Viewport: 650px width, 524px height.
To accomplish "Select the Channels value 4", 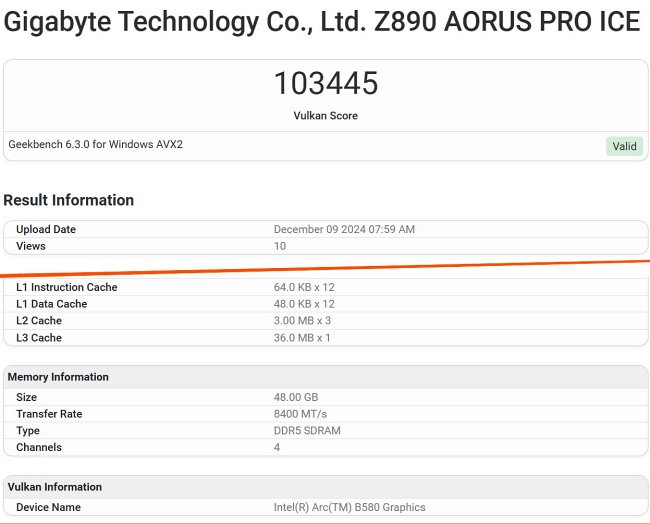I will (277, 447).
